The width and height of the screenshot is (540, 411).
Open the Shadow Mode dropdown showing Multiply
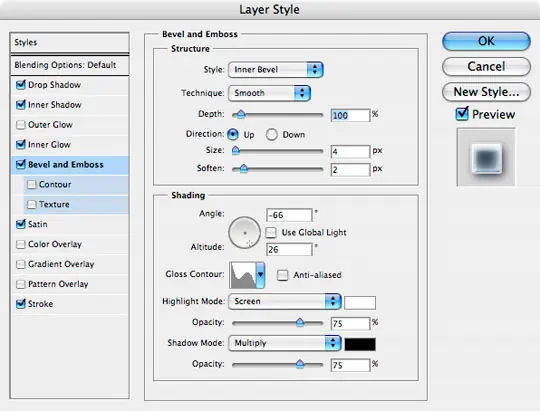(285, 343)
